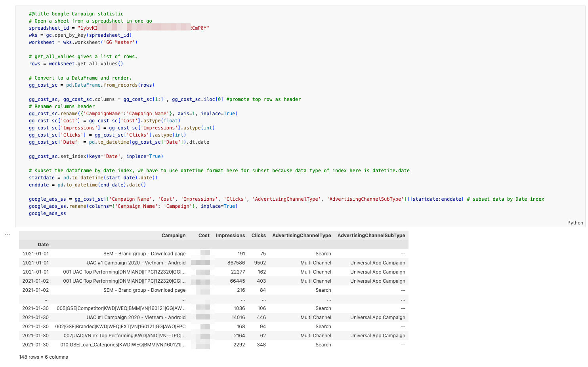Viewport: 588px width, 367px height.
Task: Click the Clicks column header
Action: [258, 236]
